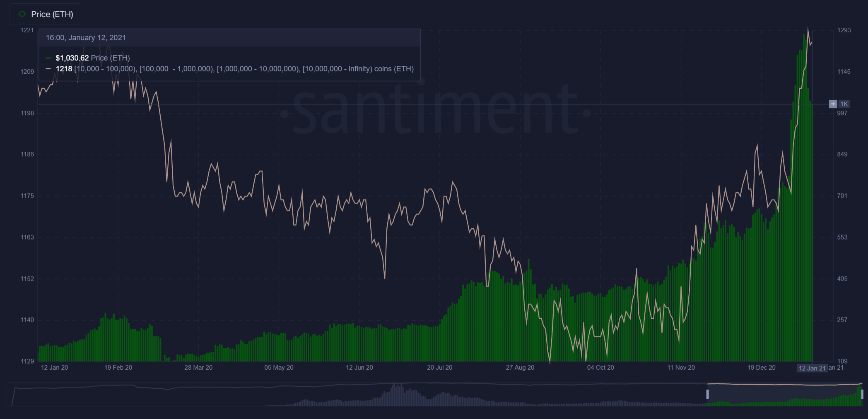
Task: Click right axis value 1293
Action: tap(844, 30)
